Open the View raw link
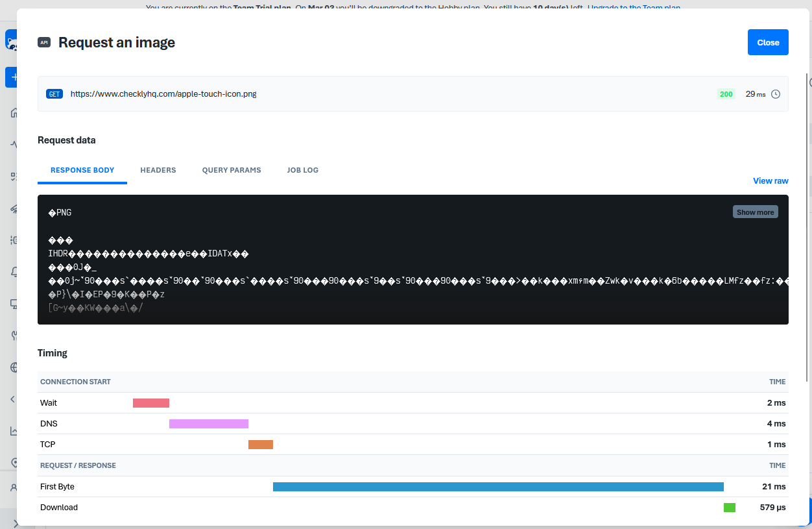Viewport: 812px width, 529px height. point(770,180)
